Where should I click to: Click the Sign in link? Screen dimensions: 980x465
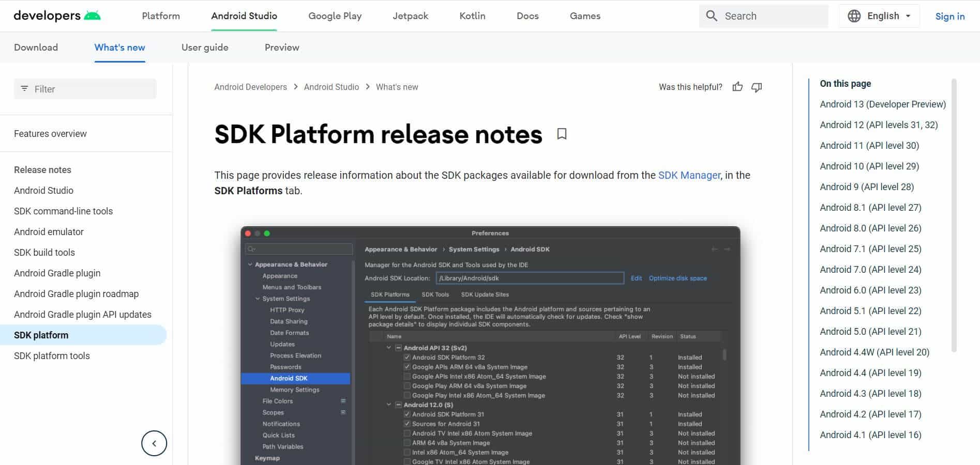click(950, 16)
